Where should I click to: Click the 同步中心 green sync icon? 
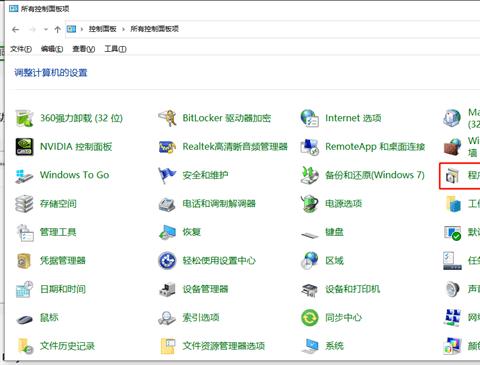point(310,318)
